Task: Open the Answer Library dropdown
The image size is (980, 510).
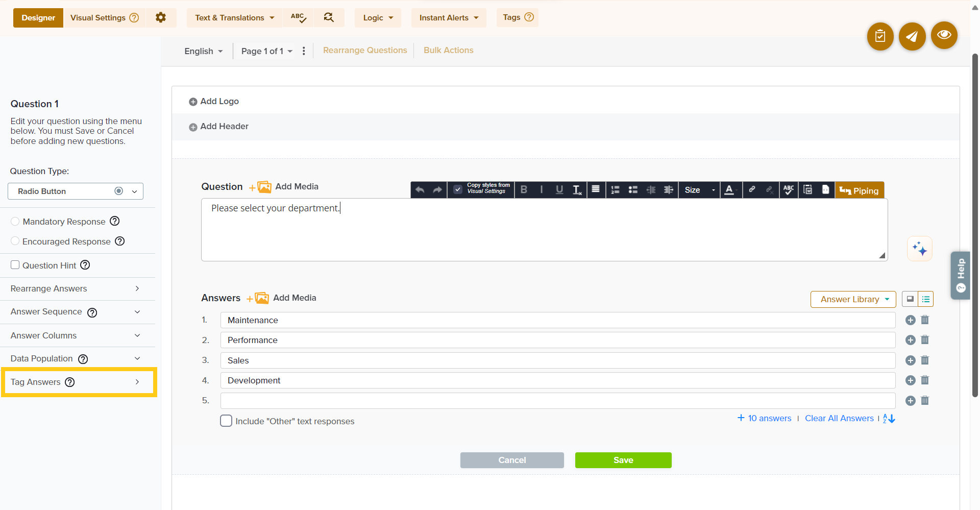Action: click(853, 299)
